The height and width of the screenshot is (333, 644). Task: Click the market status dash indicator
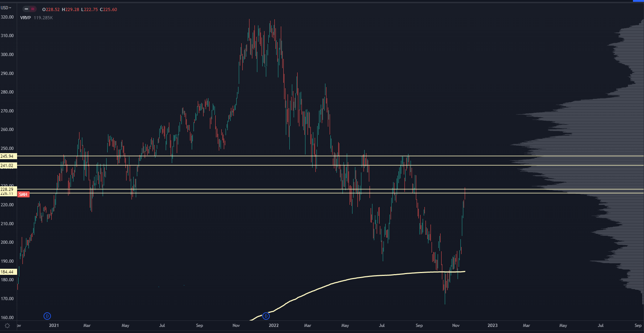click(x=26, y=9)
